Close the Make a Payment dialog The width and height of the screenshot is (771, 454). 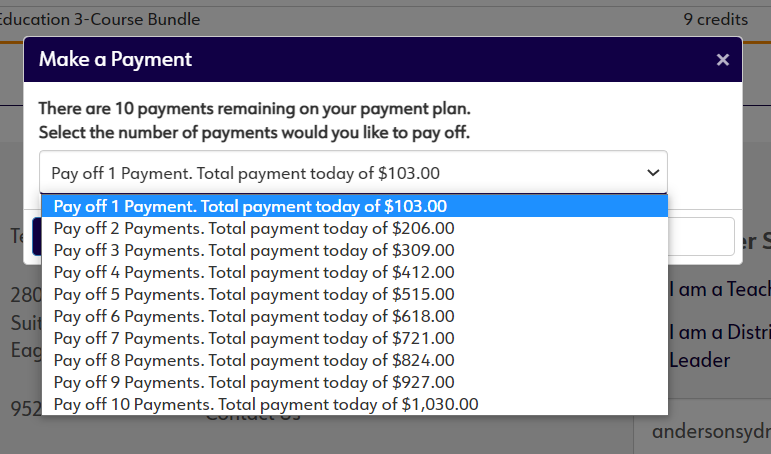(722, 60)
